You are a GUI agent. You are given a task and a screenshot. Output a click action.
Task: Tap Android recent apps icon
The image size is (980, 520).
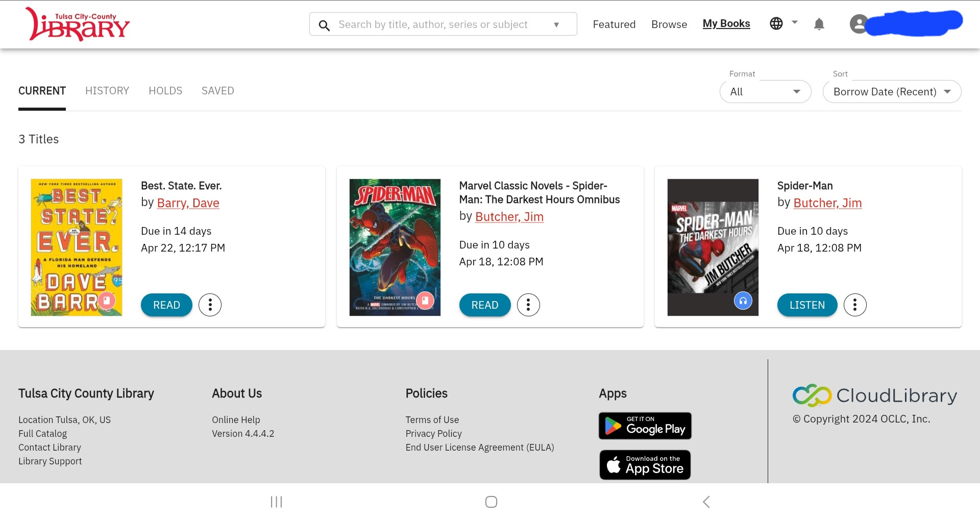click(276, 502)
